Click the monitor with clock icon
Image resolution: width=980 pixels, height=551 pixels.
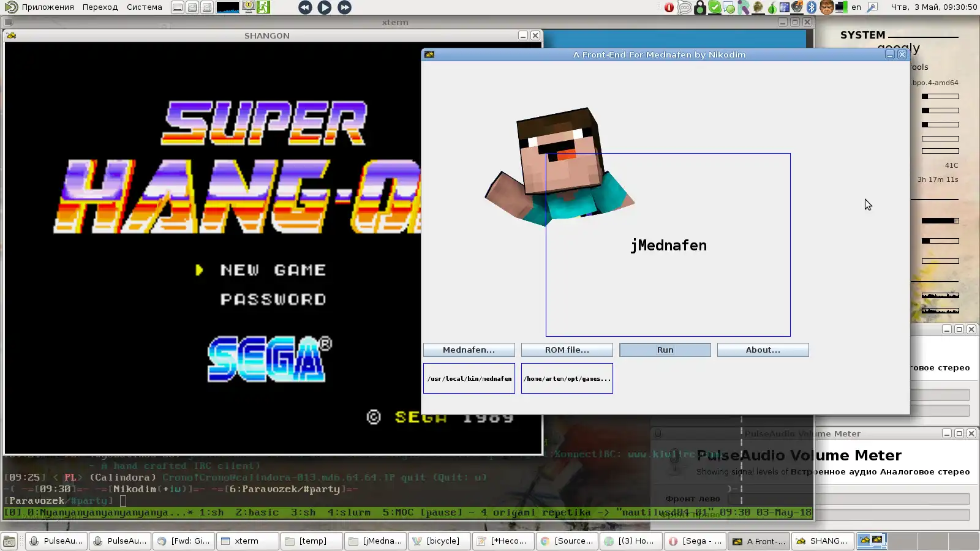pos(249,7)
